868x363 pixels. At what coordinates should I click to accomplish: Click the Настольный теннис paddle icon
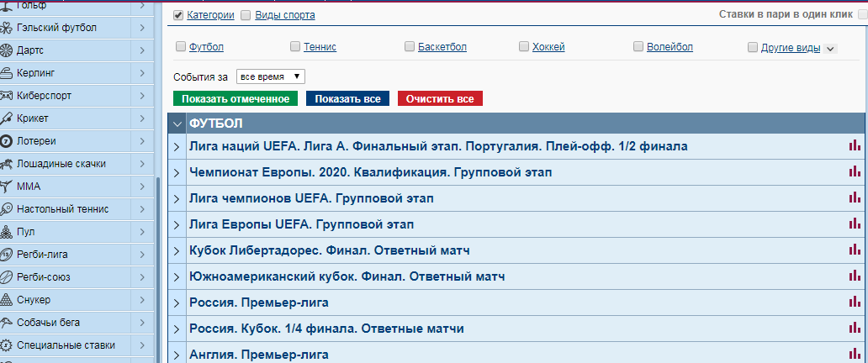(6, 209)
